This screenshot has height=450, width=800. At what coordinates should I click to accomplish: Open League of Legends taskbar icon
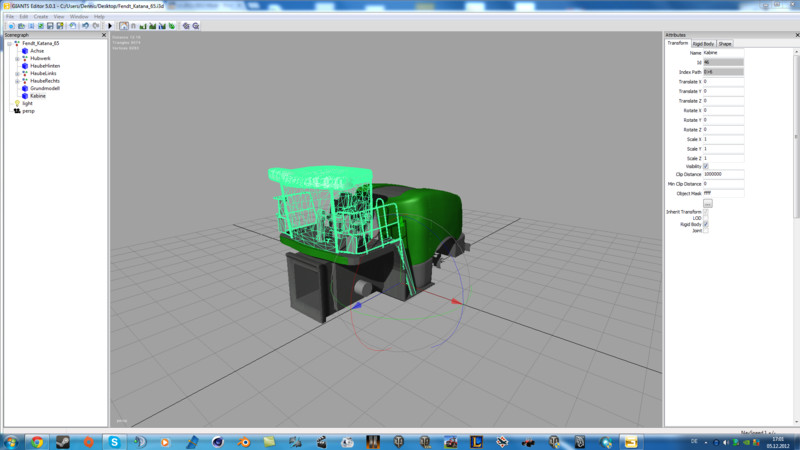click(x=477, y=442)
